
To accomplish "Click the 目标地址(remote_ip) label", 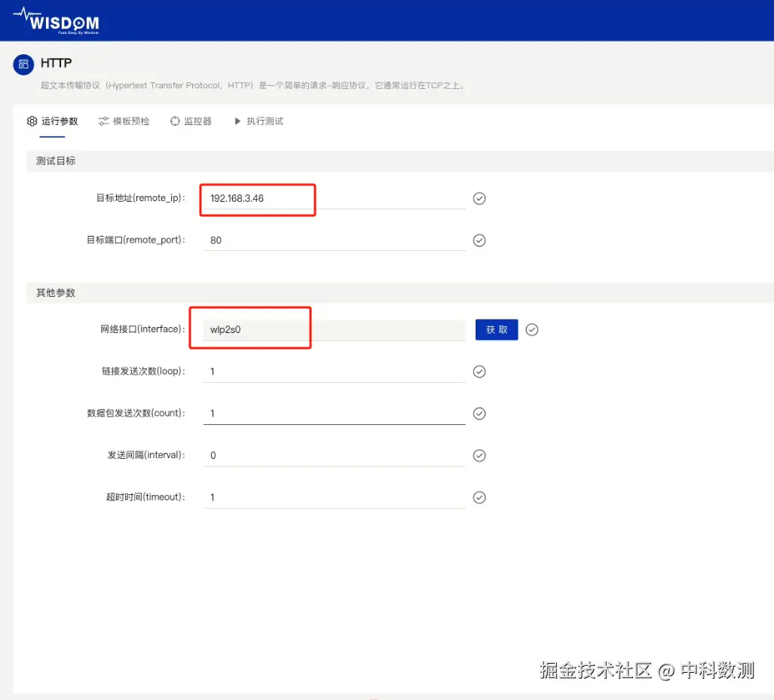I will [x=141, y=198].
